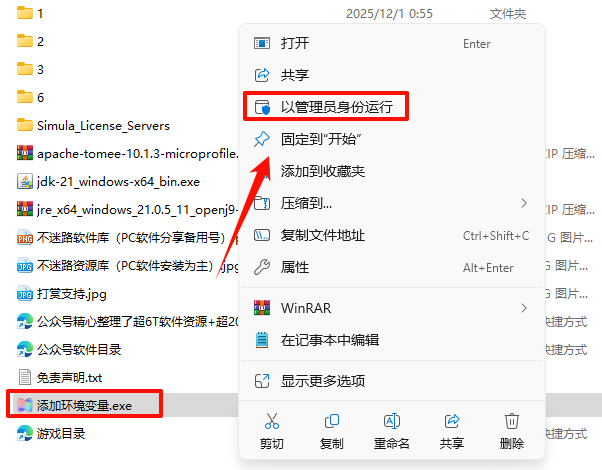The width and height of the screenshot is (602, 470).
Task: Click the Share (共享) icon in bottom bar
Action: [x=452, y=421]
